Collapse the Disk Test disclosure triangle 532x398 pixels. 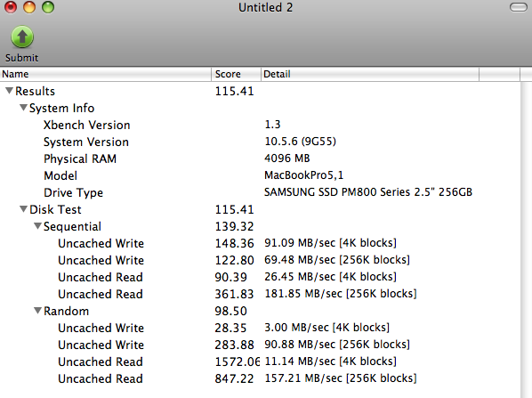click(23, 209)
